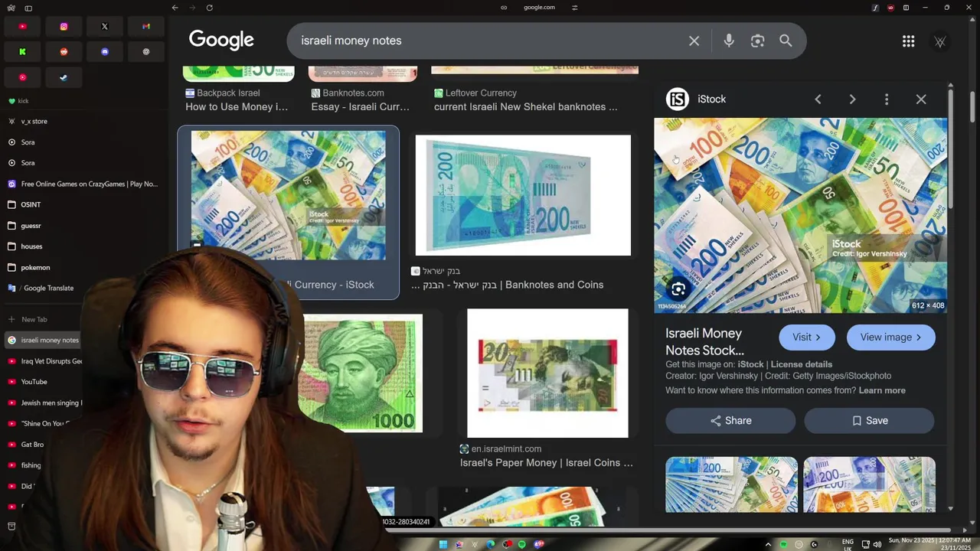Click the copy link icon beside google.com
980x551 pixels.
504,8
